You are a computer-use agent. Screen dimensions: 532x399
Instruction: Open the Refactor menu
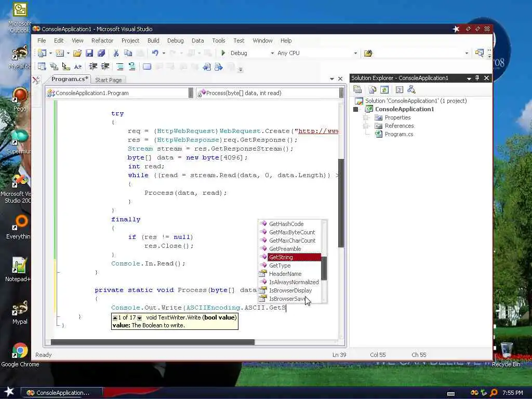tap(102, 41)
